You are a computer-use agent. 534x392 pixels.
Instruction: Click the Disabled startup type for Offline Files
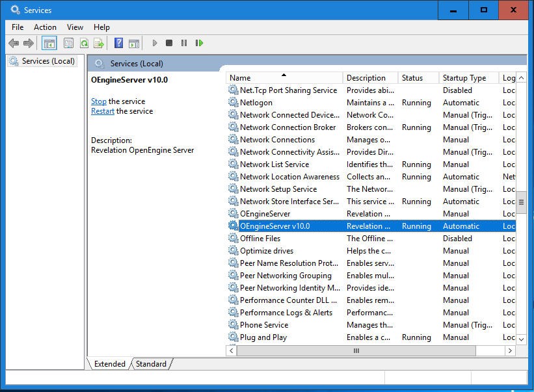coord(457,238)
